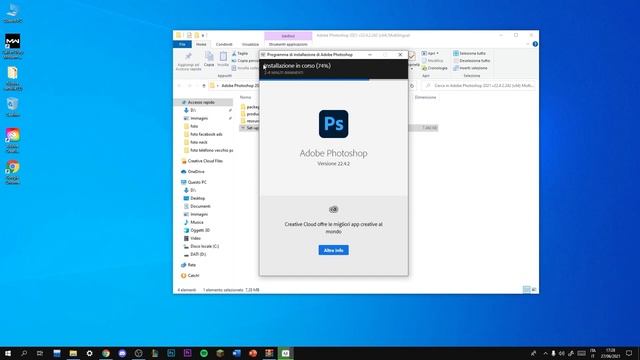Select Rete in navigation pane

[189, 265]
